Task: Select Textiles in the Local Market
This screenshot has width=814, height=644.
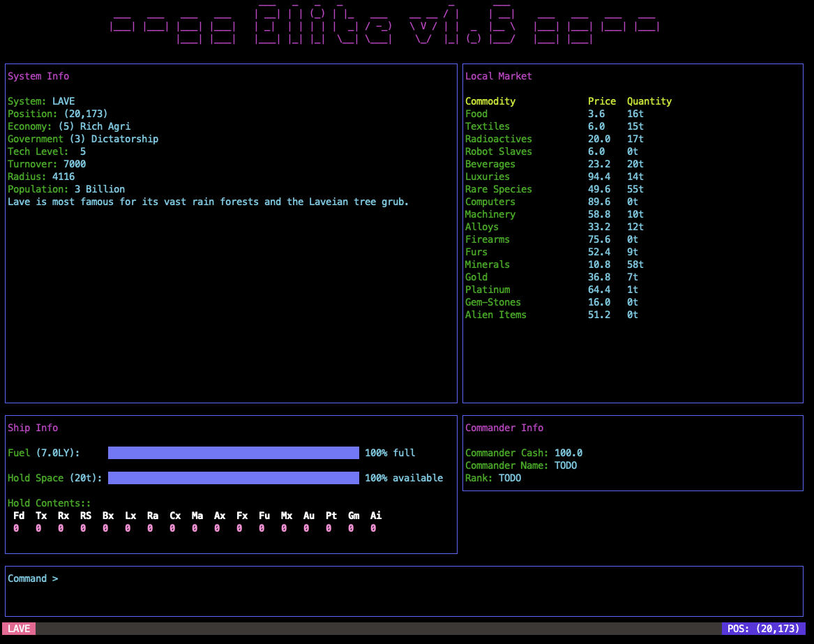Action: coord(487,126)
